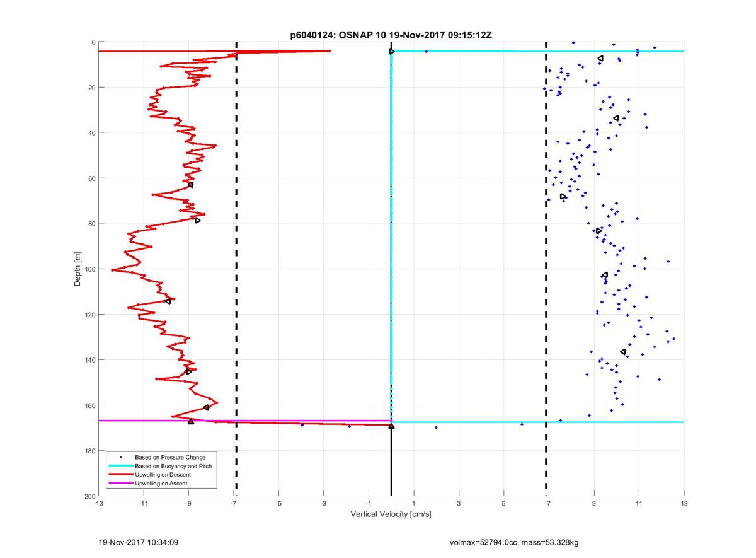Click the x-axis tick label '-13'
The width and height of the screenshot is (756, 558).
[x=98, y=504]
